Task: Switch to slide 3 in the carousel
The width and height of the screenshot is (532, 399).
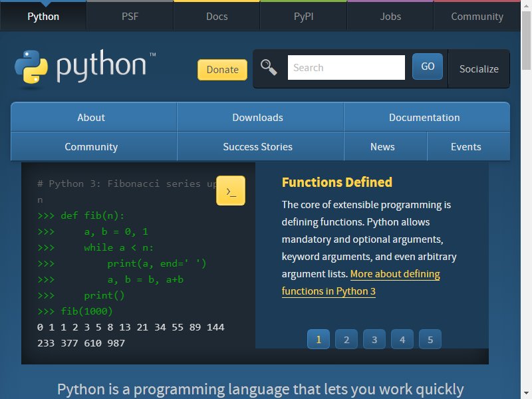Action: tap(374, 339)
